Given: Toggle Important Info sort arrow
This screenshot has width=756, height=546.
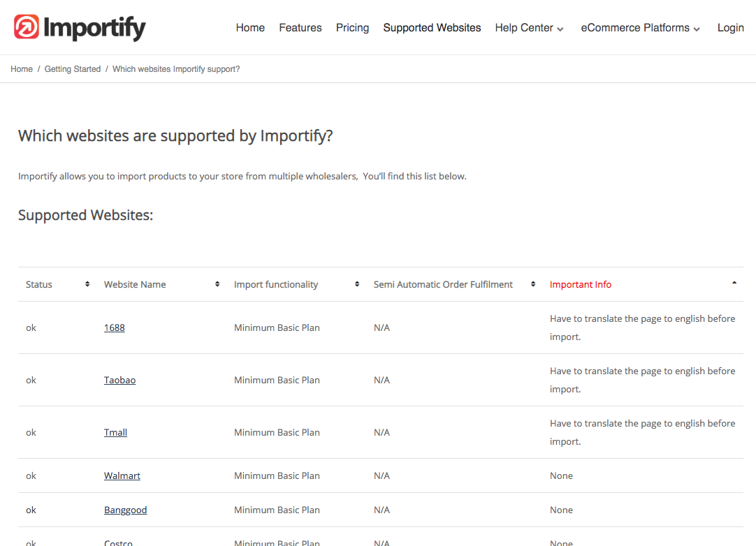Looking at the screenshot, I should pyautogui.click(x=734, y=283).
